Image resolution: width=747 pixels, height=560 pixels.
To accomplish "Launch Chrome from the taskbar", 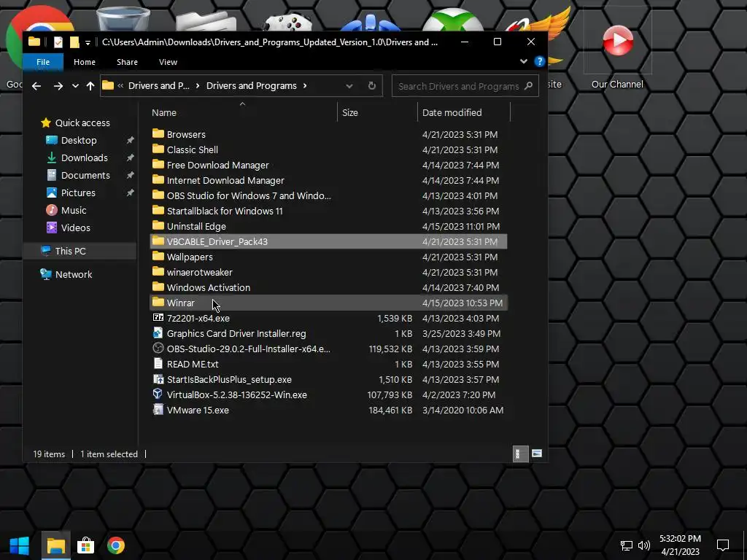I will (x=116, y=545).
